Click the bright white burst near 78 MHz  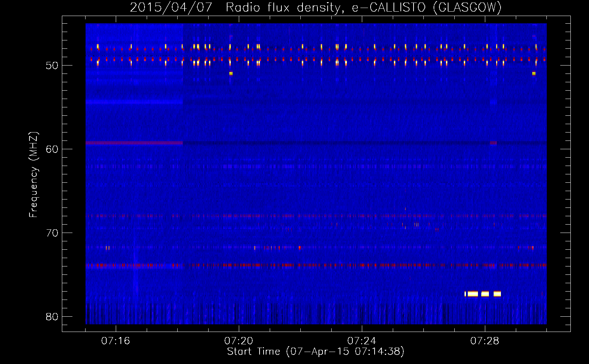click(483, 294)
